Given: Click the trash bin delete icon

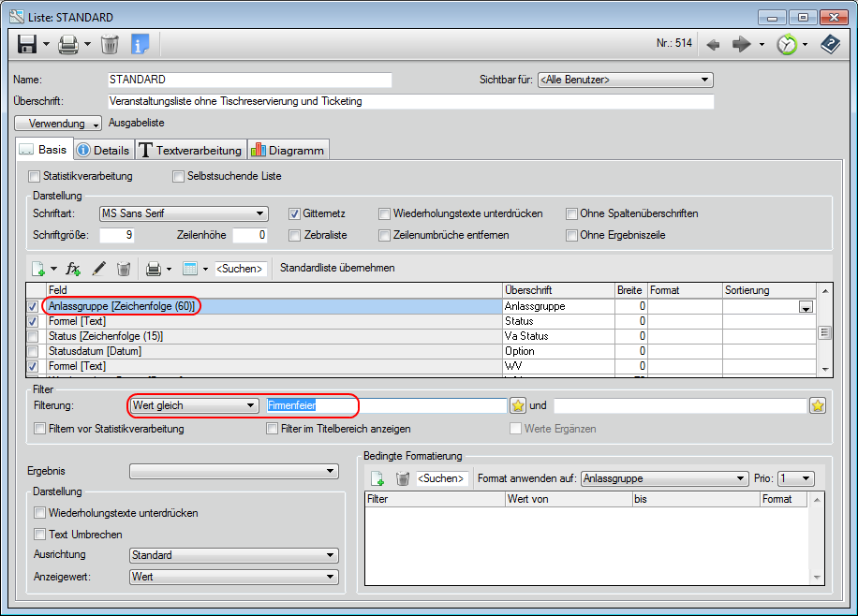Looking at the screenshot, I should (x=110, y=44).
